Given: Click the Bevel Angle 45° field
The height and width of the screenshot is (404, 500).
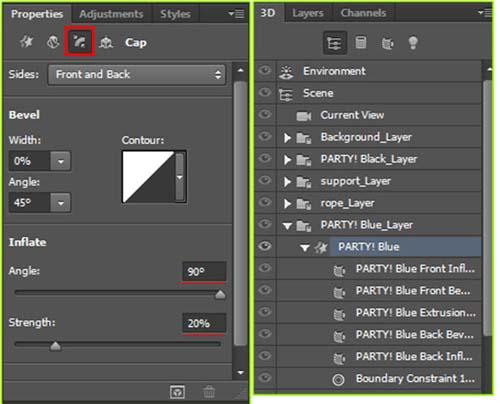Looking at the screenshot, I should pos(29,202).
